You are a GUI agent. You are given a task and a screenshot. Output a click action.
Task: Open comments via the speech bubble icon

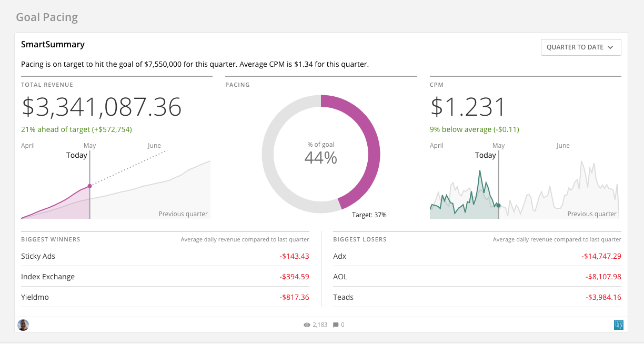(x=336, y=325)
